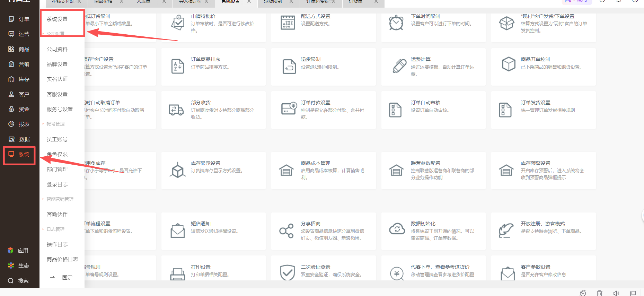Image resolution: width=644 pixels, height=296 pixels.
Task: Open the 运营 section in the sidebar
Action: click(x=19, y=34)
